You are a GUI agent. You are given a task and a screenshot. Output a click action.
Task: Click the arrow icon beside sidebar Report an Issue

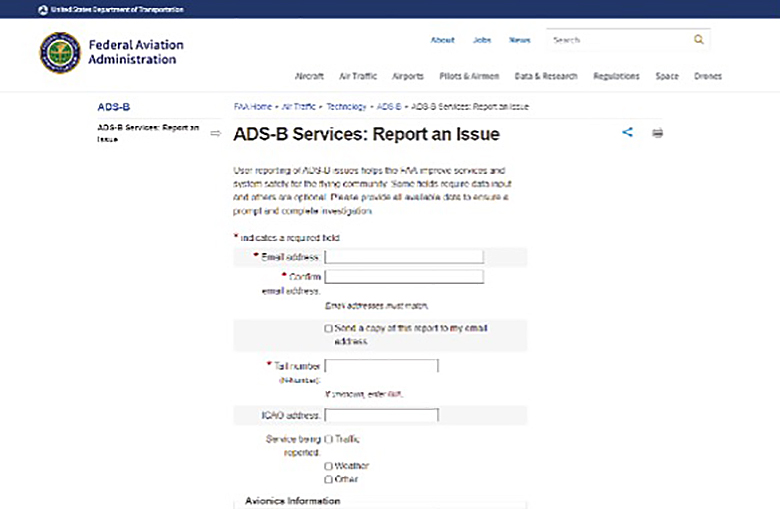215,133
